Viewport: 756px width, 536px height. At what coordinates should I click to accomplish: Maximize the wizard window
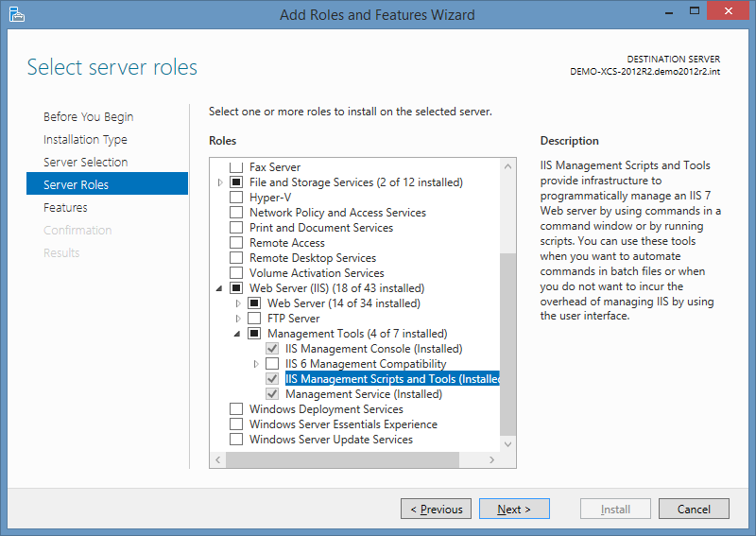tap(695, 11)
